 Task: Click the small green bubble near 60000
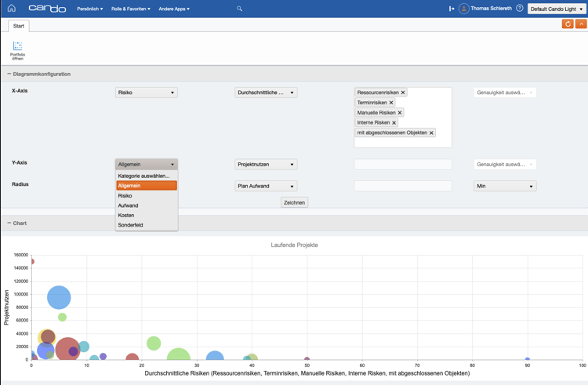(62, 317)
